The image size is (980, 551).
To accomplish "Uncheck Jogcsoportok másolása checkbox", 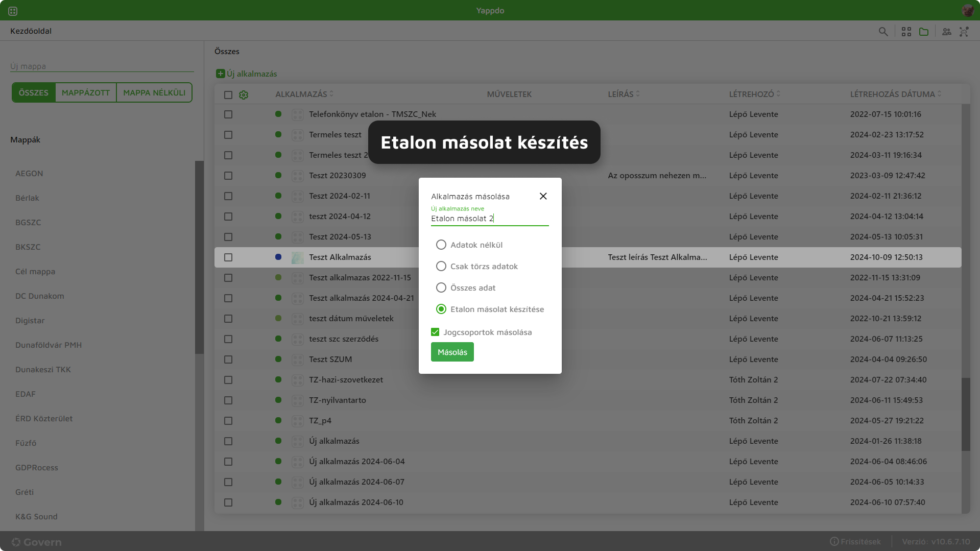I will coord(435,332).
